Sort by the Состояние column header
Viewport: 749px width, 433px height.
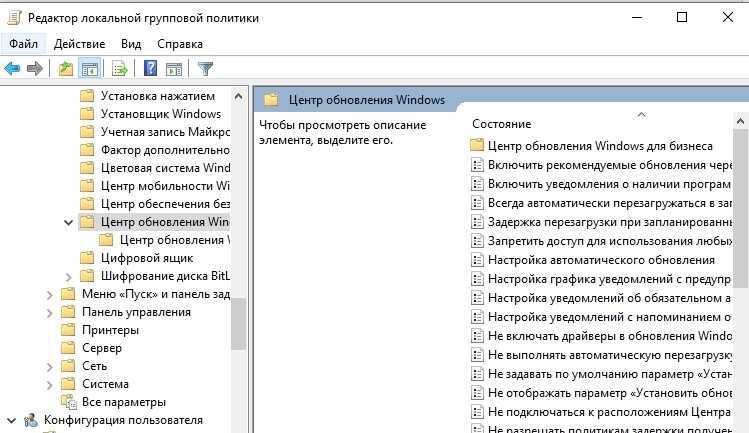click(x=502, y=124)
